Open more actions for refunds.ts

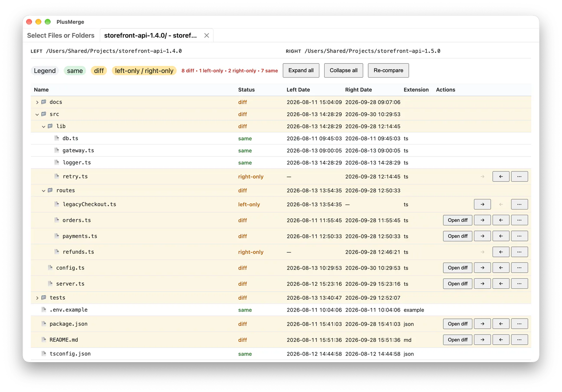click(x=519, y=252)
